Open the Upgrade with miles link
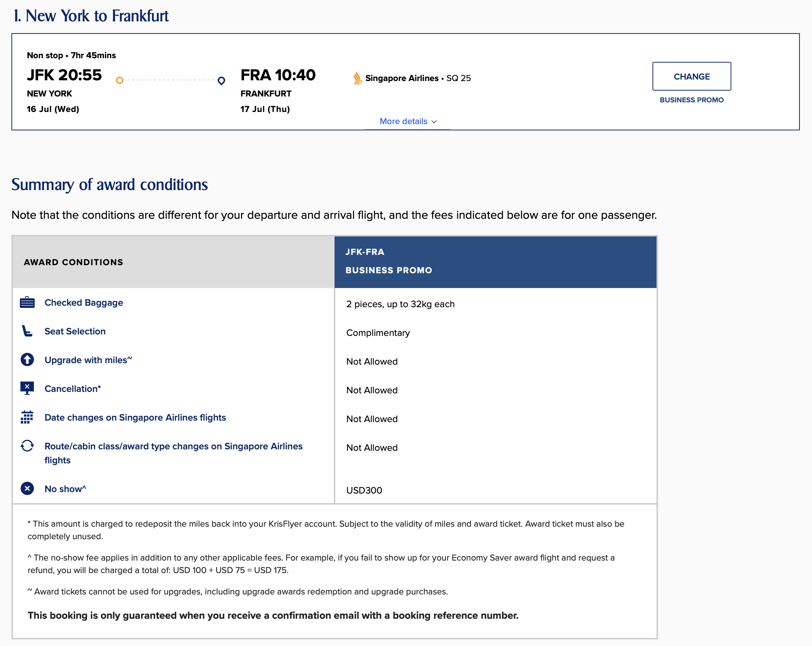 coord(88,360)
